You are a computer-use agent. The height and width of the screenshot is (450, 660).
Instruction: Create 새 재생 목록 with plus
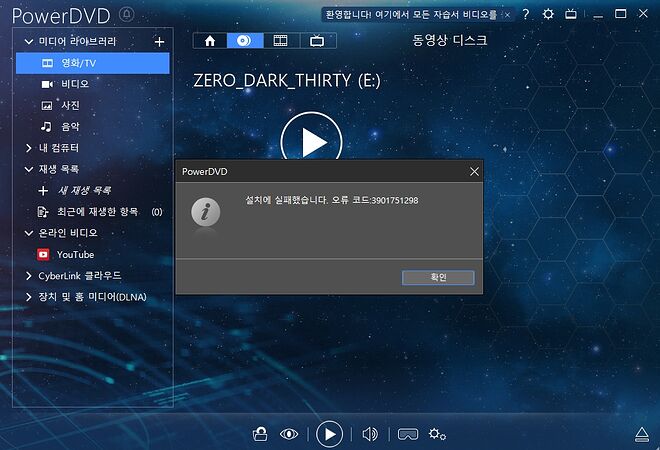pyautogui.click(x=43, y=191)
